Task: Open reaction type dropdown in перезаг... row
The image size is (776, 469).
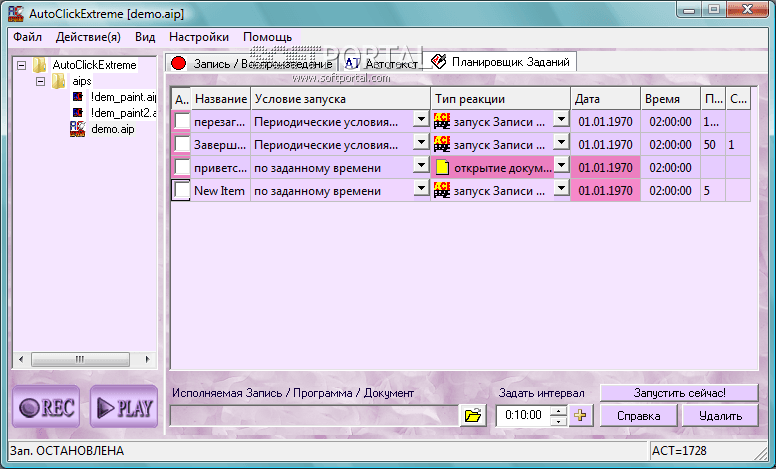Action: pos(561,119)
